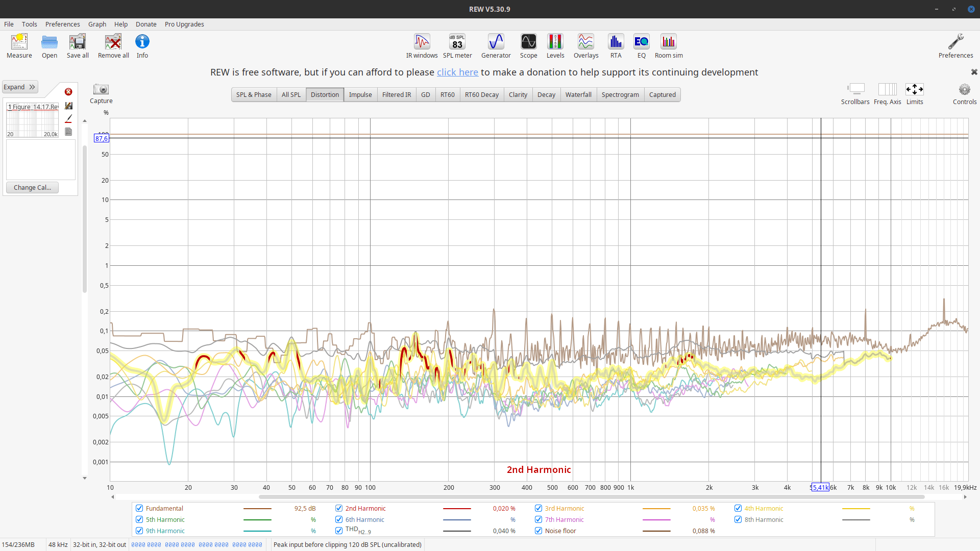Viewport: 980px width, 551px height.
Task: Switch to the Impulse tab
Action: (x=360, y=94)
